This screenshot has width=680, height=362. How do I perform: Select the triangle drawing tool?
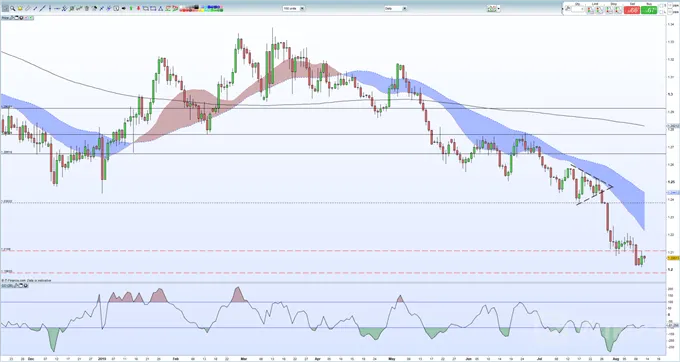coord(160,9)
